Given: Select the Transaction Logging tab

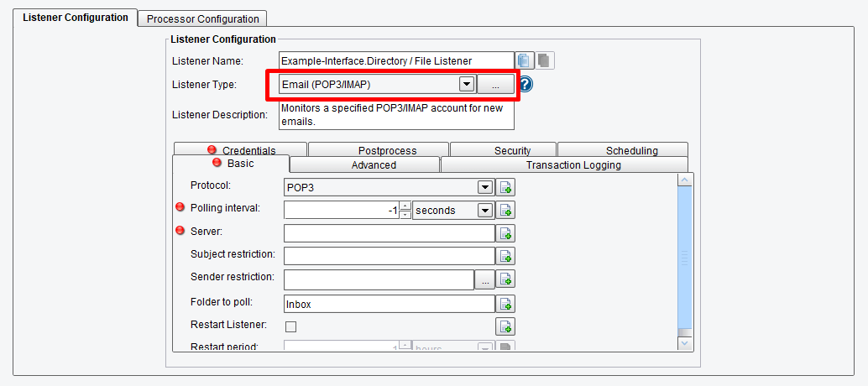Looking at the screenshot, I should tap(573, 165).
